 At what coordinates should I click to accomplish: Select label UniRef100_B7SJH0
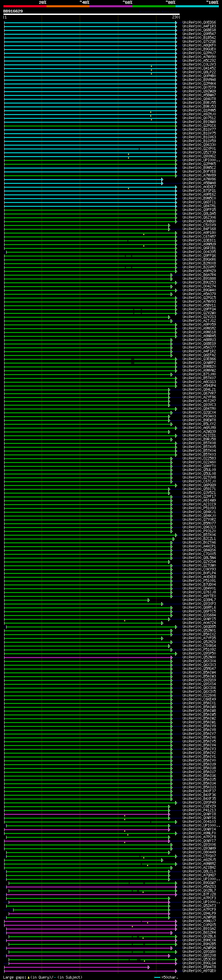coord(199,374)
